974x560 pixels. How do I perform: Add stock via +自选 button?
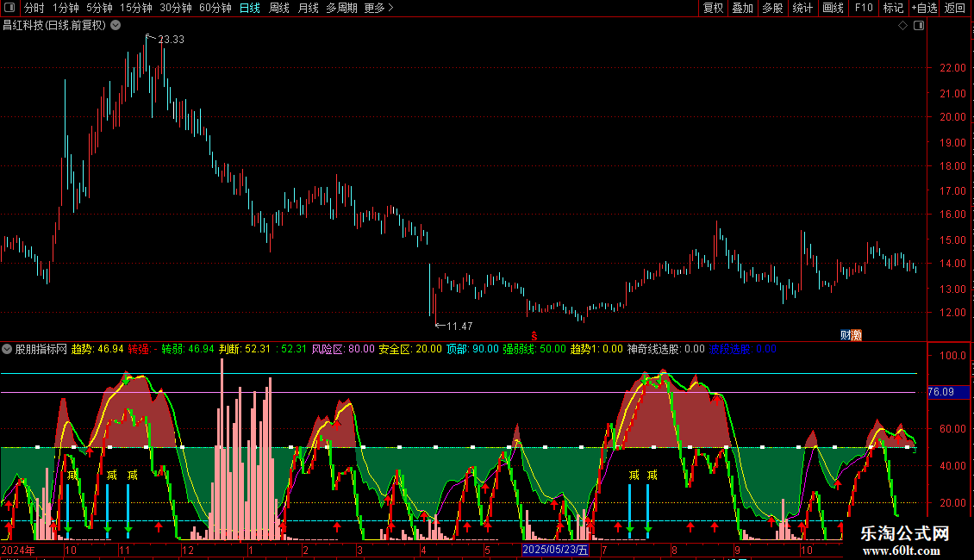[x=923, y=8]
